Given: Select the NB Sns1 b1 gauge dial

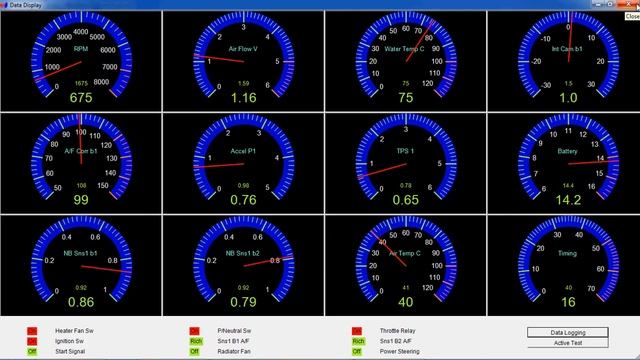Looking at the screenshot, I should click(81, 259).
